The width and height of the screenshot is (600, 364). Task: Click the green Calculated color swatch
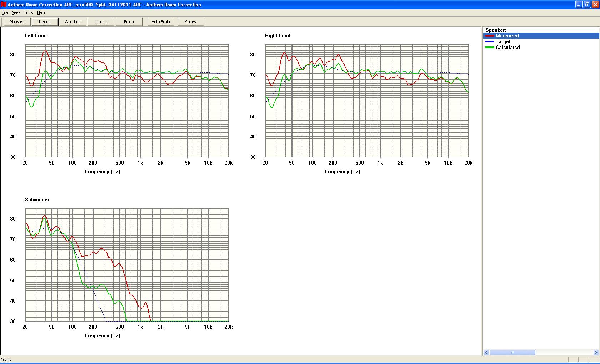489,47
